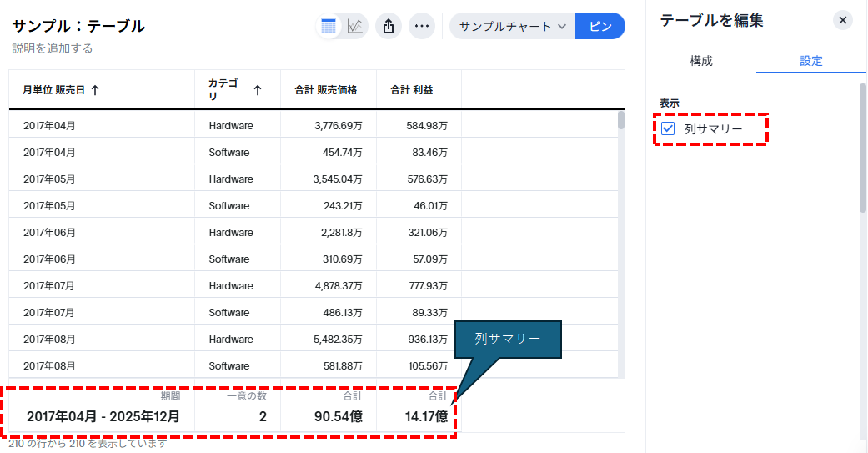Click the ピン button
This screenshot has width=868, height=453.
pos(600,26)
